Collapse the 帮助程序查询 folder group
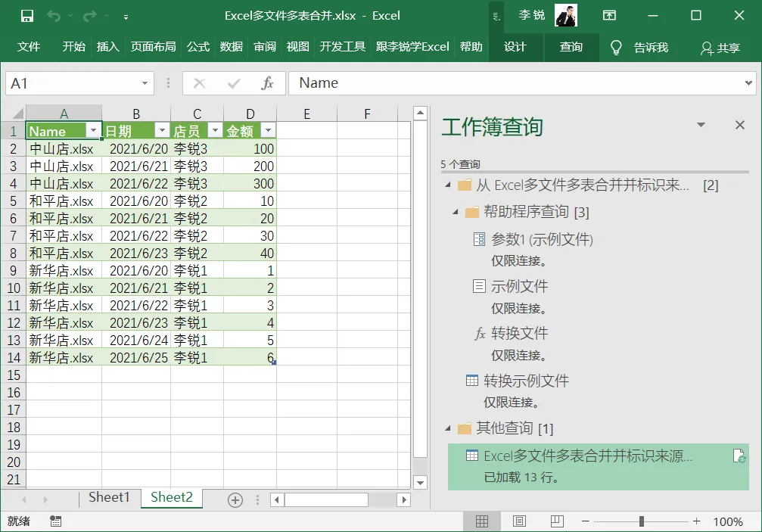 coord(456,212)
